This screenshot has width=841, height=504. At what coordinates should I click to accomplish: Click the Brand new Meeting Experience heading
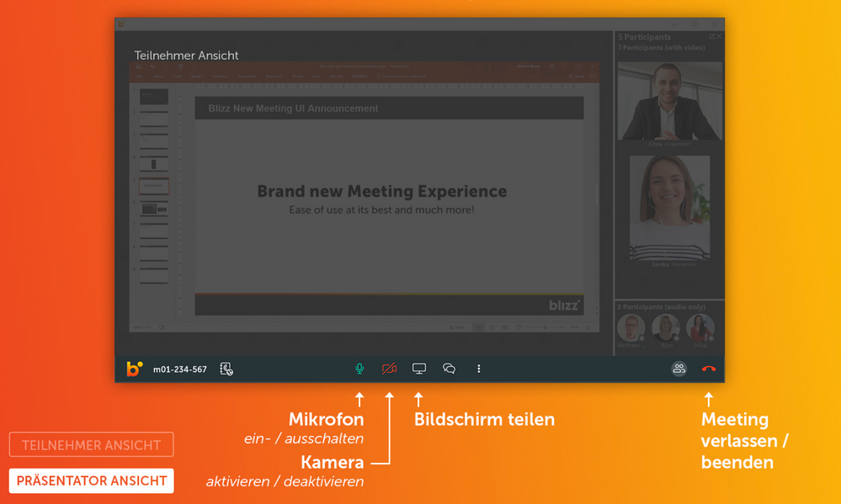(382, 191)
